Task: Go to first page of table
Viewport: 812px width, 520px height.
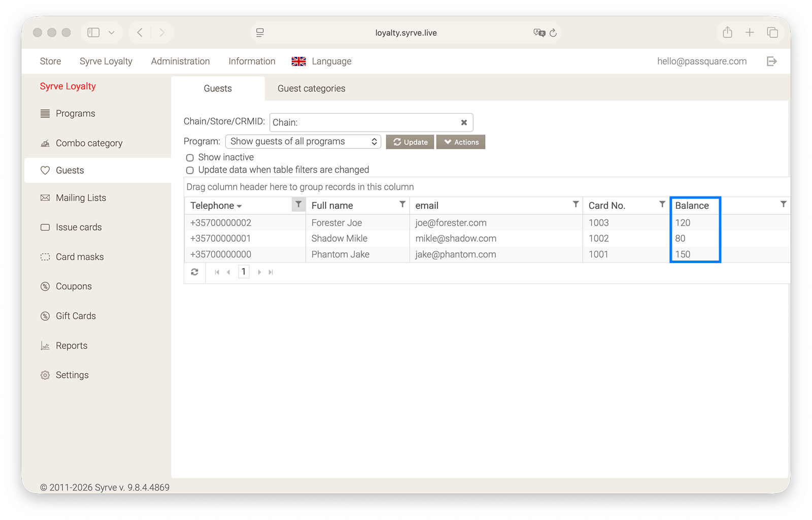Action: click(217, 272)
